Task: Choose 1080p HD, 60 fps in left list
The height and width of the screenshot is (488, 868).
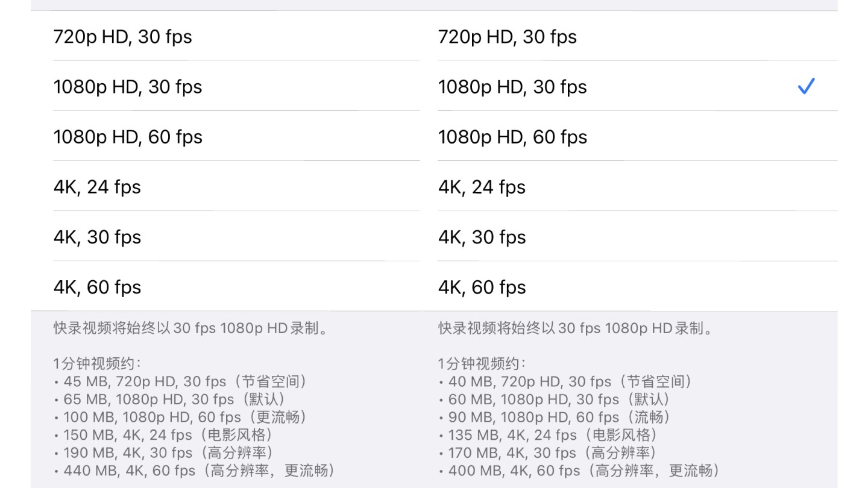Action: (x=225, y=136)
